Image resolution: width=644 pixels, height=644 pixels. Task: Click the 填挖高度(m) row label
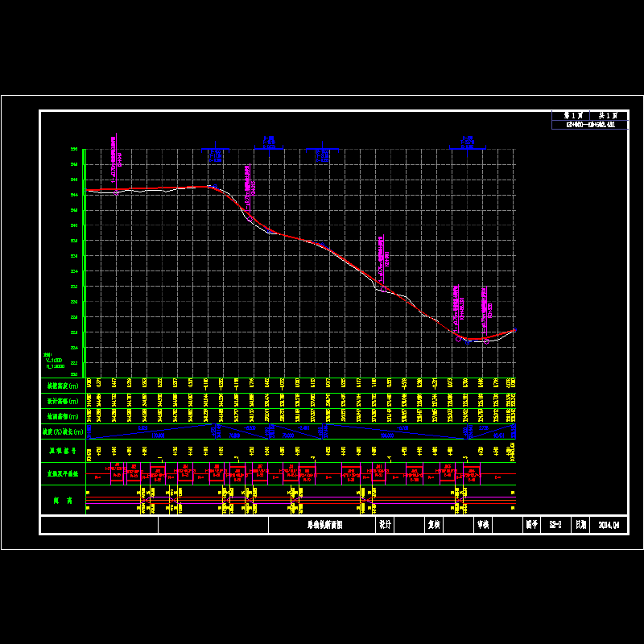coord(63,386)
